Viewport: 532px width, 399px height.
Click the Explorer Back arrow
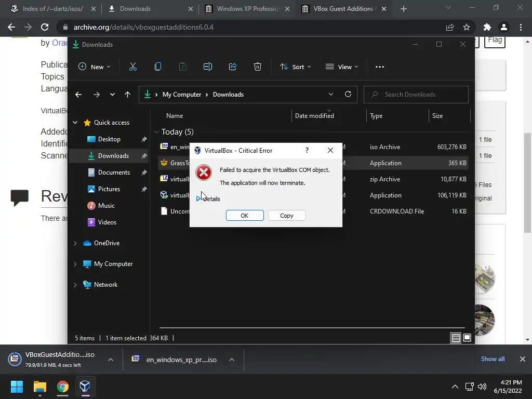78,95
